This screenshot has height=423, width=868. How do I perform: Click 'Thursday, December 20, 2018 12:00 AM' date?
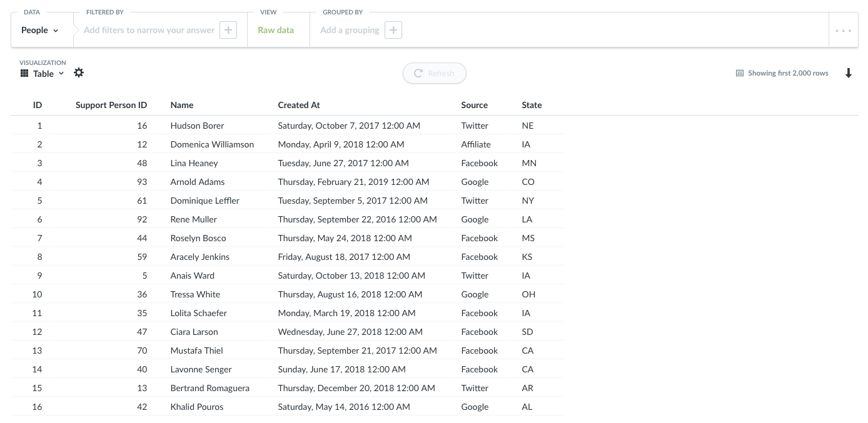356,388
